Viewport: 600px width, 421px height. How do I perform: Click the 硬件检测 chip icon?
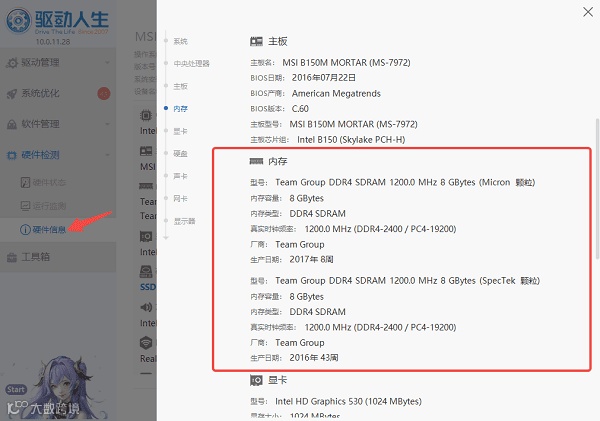click(12, 155)
